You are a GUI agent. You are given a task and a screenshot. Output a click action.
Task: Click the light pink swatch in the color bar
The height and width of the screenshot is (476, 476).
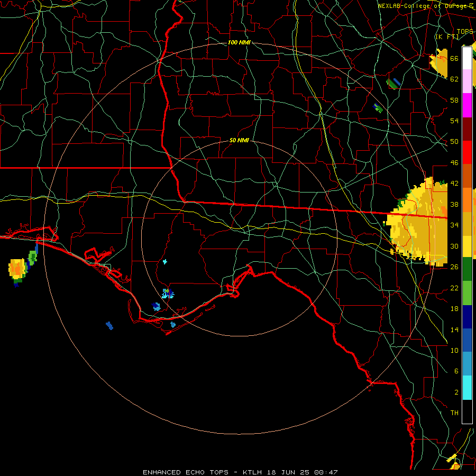click(x=467, y=81)
